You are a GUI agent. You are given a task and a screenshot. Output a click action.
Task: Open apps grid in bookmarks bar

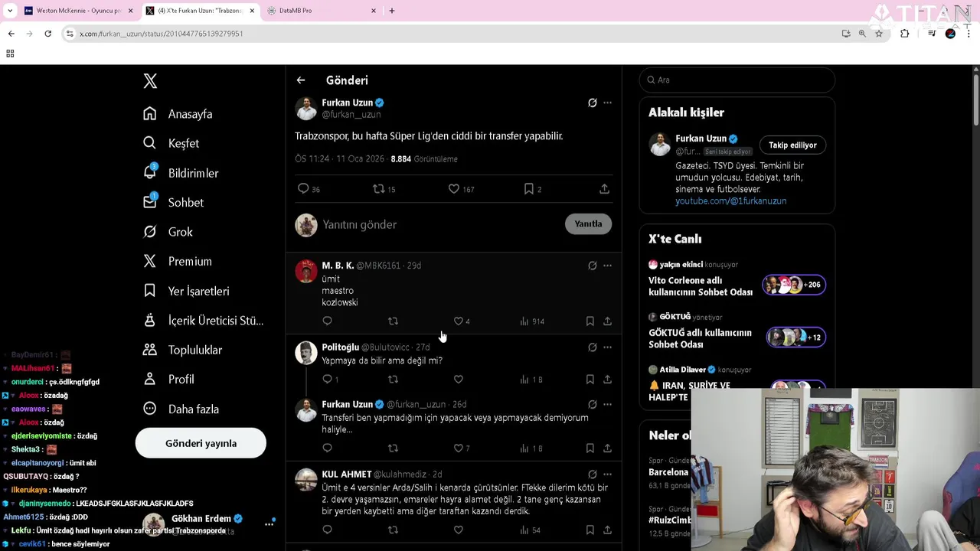coord(10,54)
